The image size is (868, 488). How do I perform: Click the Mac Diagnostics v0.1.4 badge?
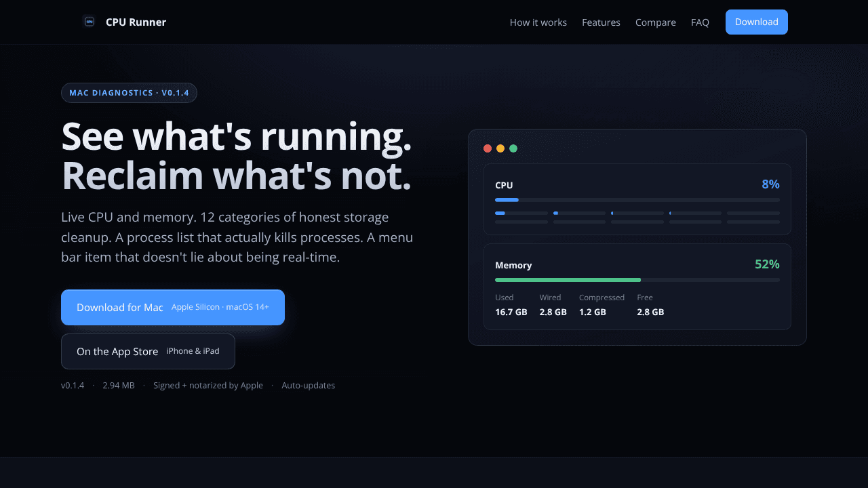coord(129,93)
